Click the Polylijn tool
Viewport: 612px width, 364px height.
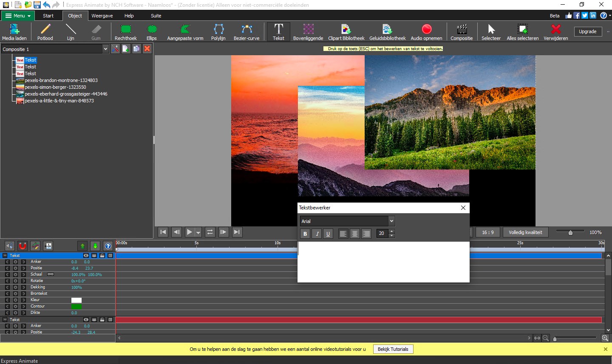(218, 32)
